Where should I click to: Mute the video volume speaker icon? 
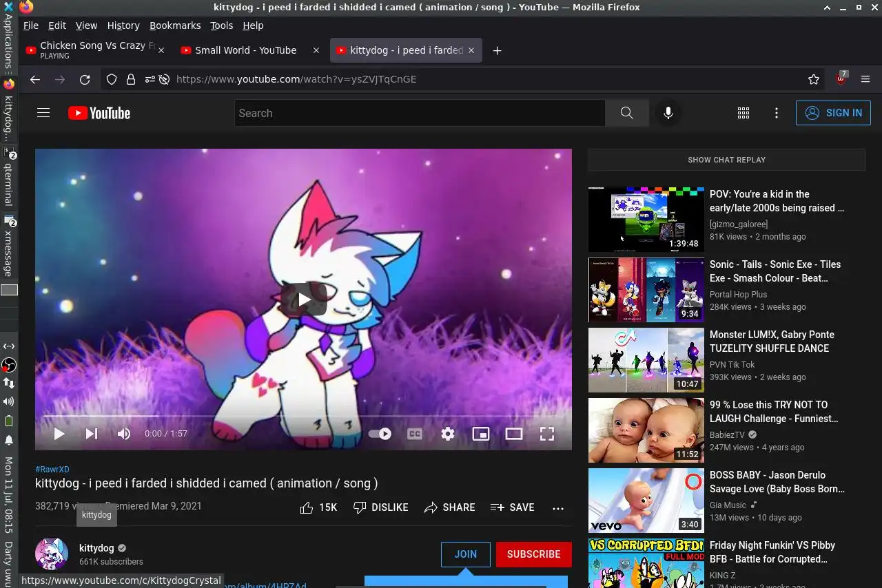click(124, 434)
